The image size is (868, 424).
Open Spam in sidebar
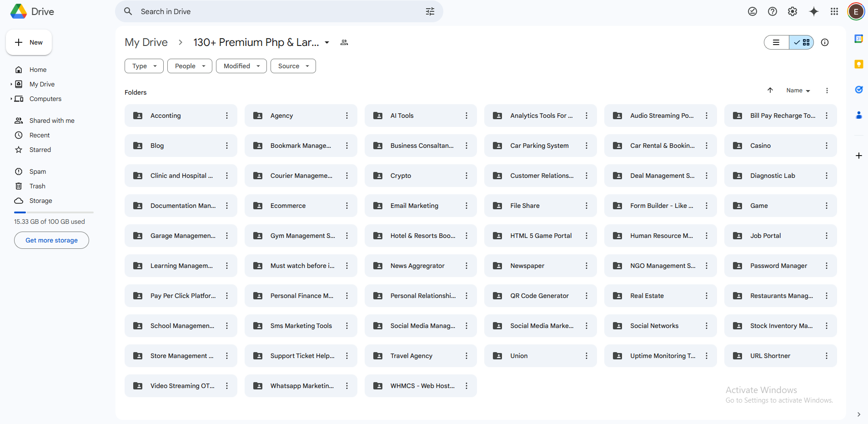click(x=38, y=172)
